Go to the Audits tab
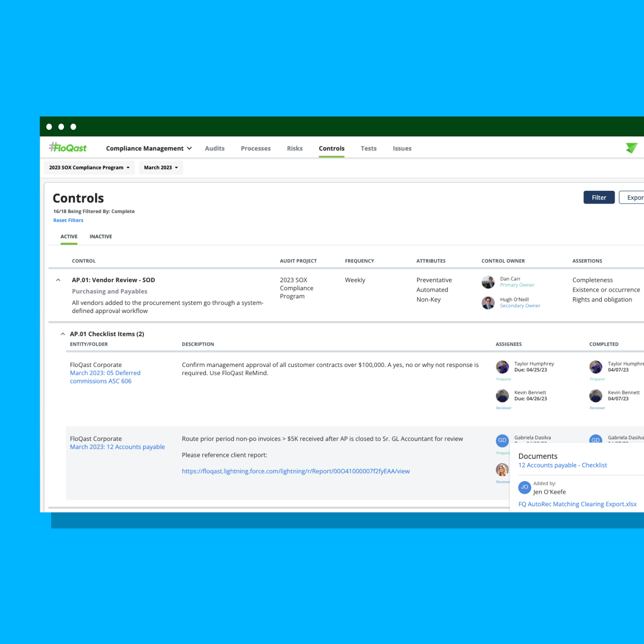The height and width of the screenshot is (644, 644). click(215, 148)
